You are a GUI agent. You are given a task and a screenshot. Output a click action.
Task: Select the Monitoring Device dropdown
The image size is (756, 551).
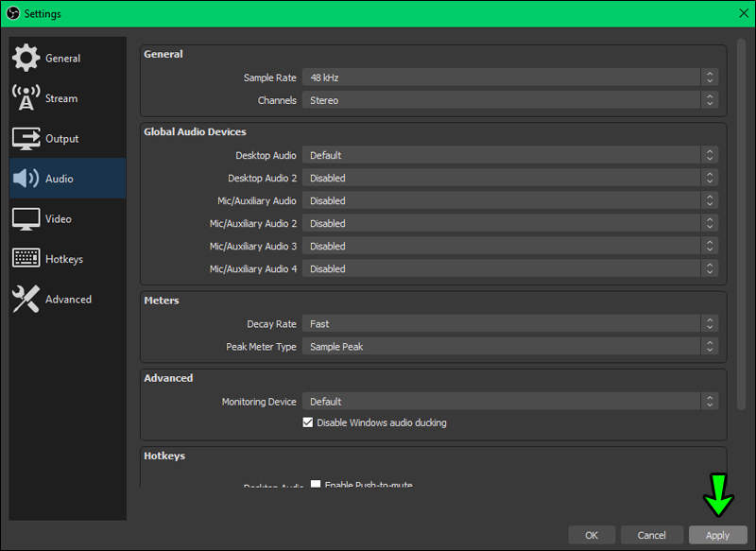tap(509, 402)
